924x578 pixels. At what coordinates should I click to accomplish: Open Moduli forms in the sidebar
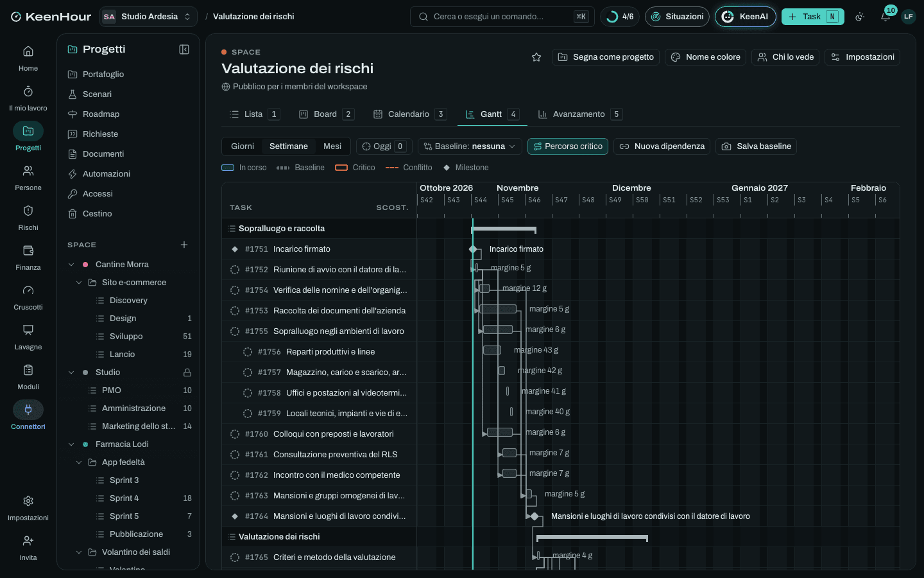coord(28,376)
